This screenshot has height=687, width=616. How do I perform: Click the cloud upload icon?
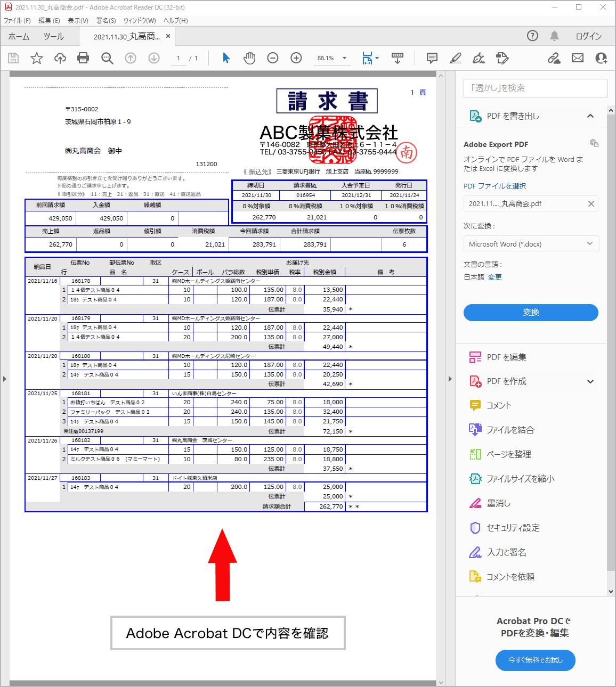click(x=60, y=58)
